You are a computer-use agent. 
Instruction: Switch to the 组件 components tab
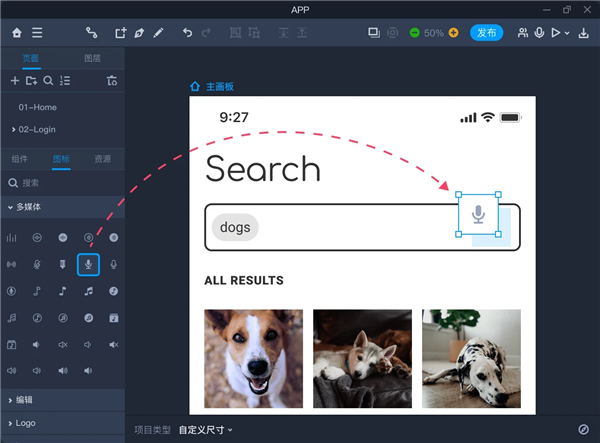point(20,159)
